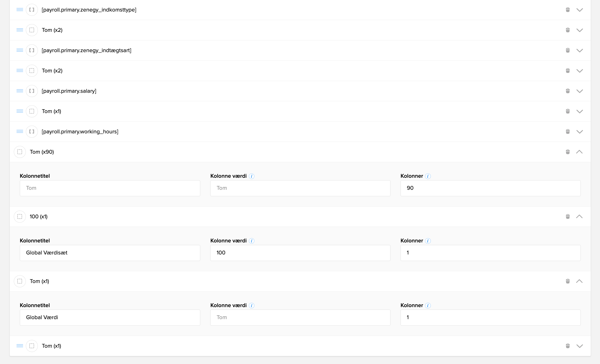Click info icon beside Kolonne værdi in 100 (x1)
Screen dimensions: 600x364
point(252,241)
